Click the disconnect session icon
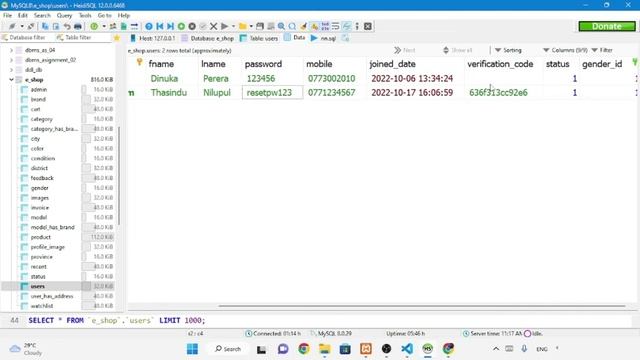Screen dimensions: 640x360 pyautogui.click(x=31, y=27)
